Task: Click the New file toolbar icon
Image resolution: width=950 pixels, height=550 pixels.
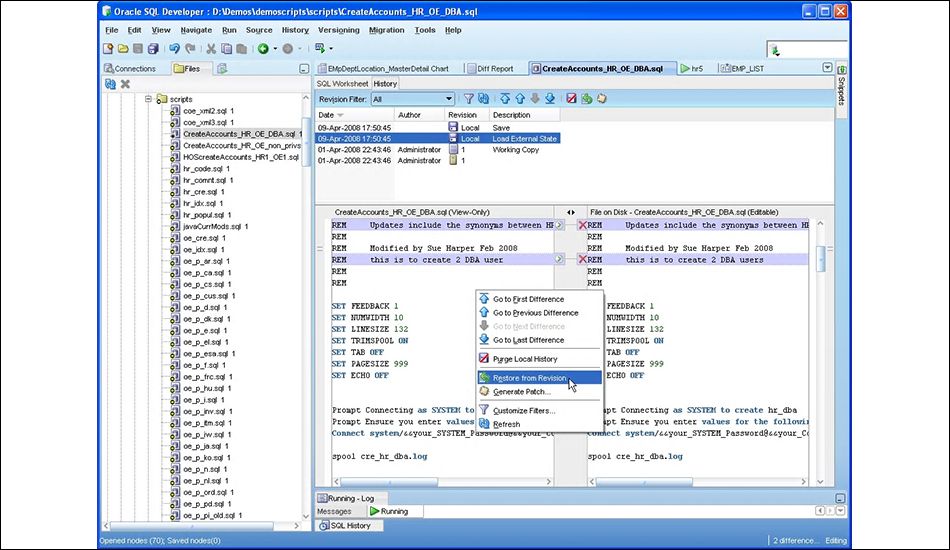Action: pyautogui.click(x=108, y=48)
